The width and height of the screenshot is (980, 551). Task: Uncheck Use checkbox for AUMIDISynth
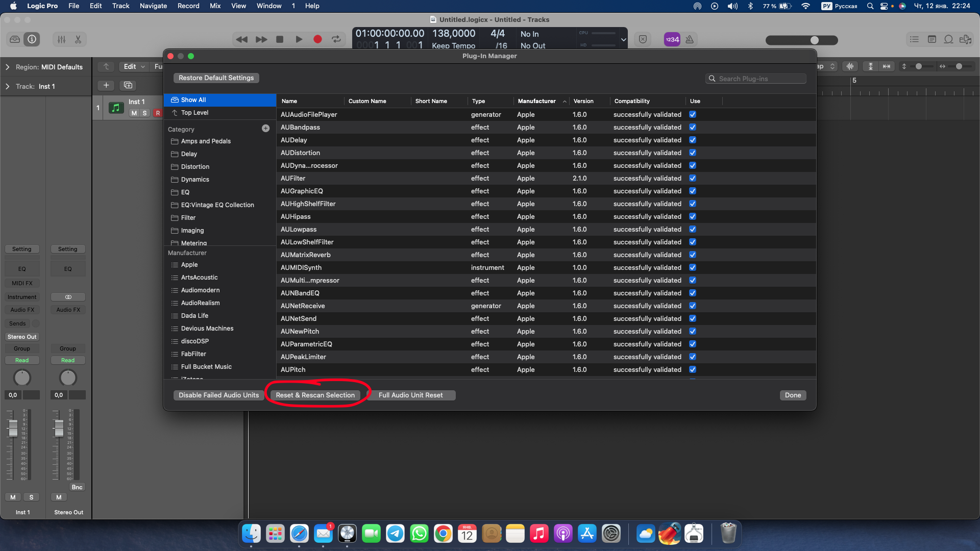(x=693, y=268)
